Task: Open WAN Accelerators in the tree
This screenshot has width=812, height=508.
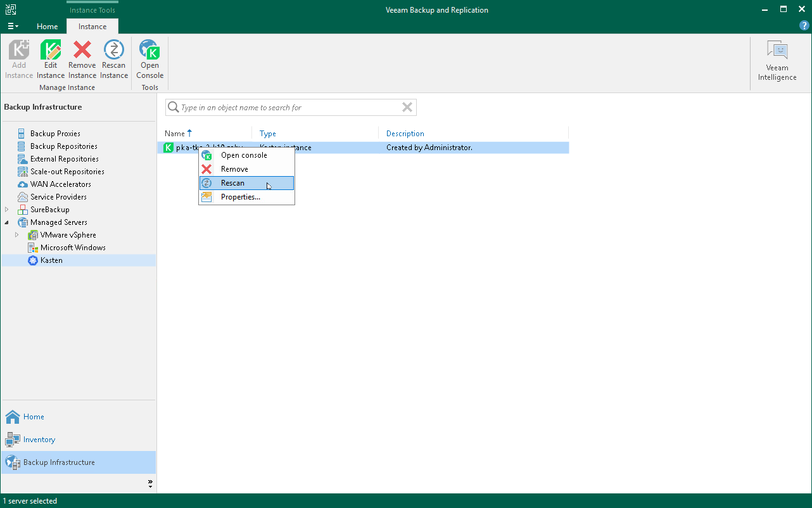Action: tap(60, 184)
